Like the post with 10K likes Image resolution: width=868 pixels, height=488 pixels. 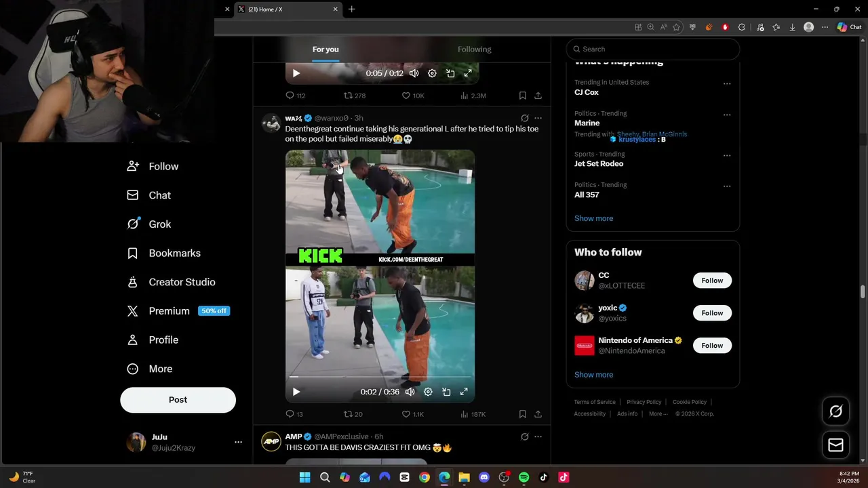pyautogui.click(x=413, y=96)
